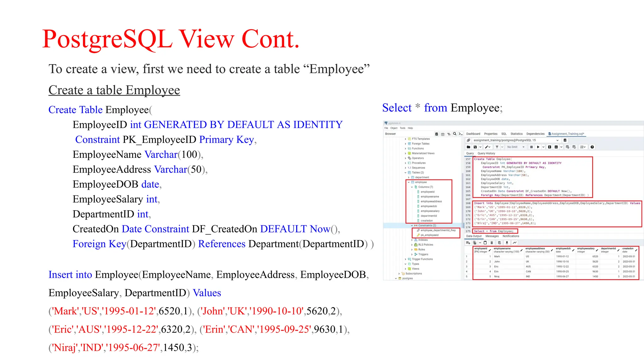Screen dimensions: 644x362
Task: Click edit pencil on employeeid column header
Action: [x=490, y=250]
